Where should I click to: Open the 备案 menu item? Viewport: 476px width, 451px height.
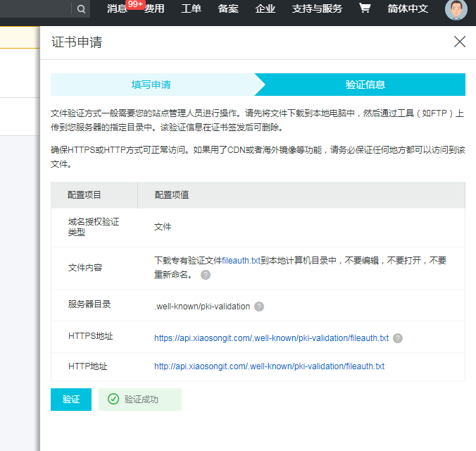[228, 9]
